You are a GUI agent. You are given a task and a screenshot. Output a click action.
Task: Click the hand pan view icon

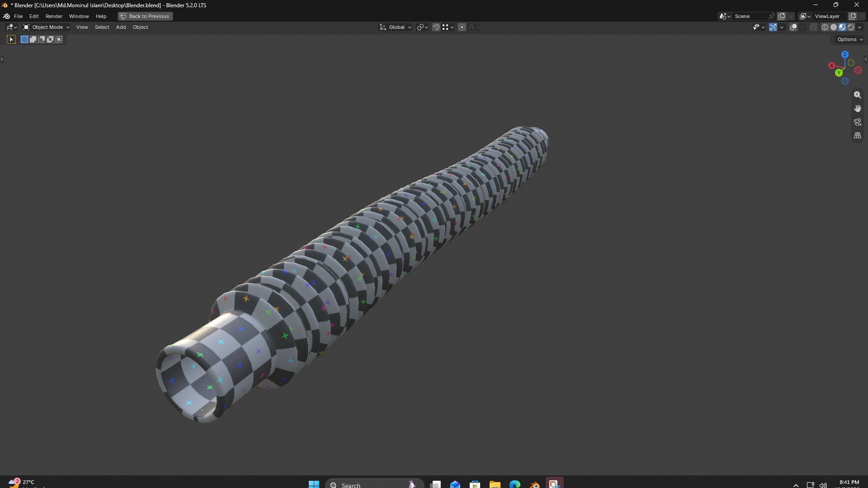(857, 108)
